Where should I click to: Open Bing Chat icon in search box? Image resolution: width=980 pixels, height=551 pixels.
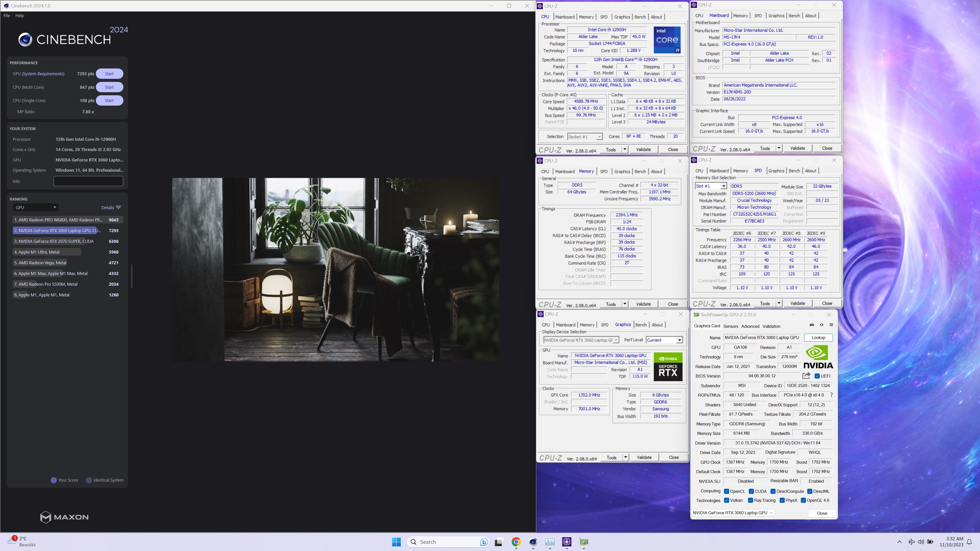tap(484, 542)
